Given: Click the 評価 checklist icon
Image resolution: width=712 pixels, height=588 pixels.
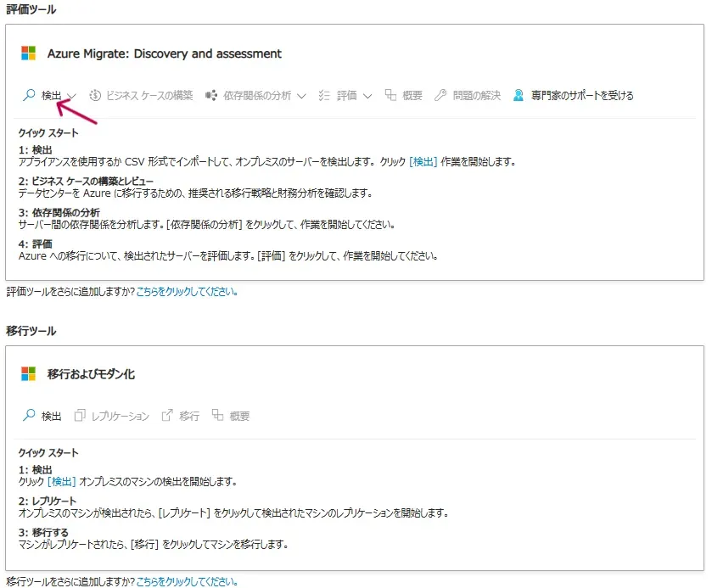Looking at the screenshot, I should (x=324, y=95).
